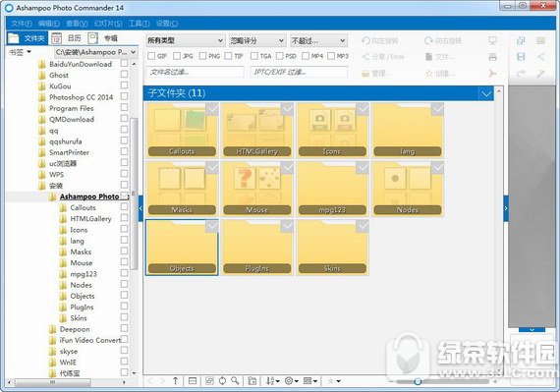Select Photoshop CC 2014 in folder tree

82,97
